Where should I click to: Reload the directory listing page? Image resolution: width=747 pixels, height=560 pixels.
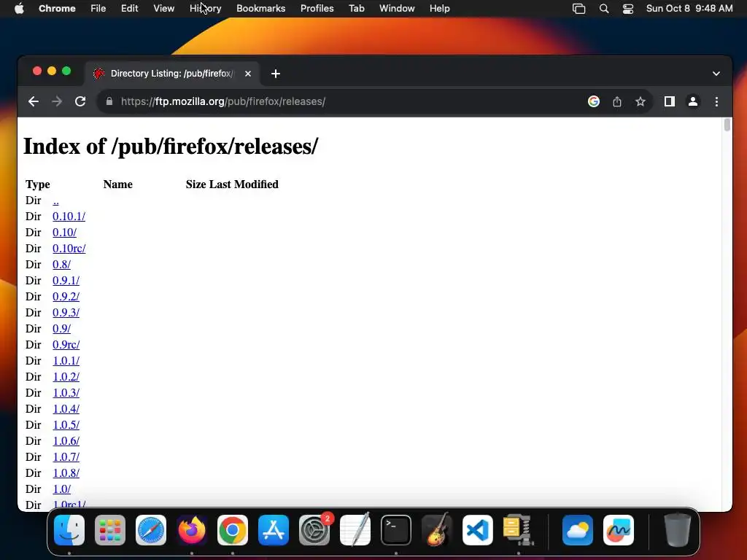tap(80, 101)
